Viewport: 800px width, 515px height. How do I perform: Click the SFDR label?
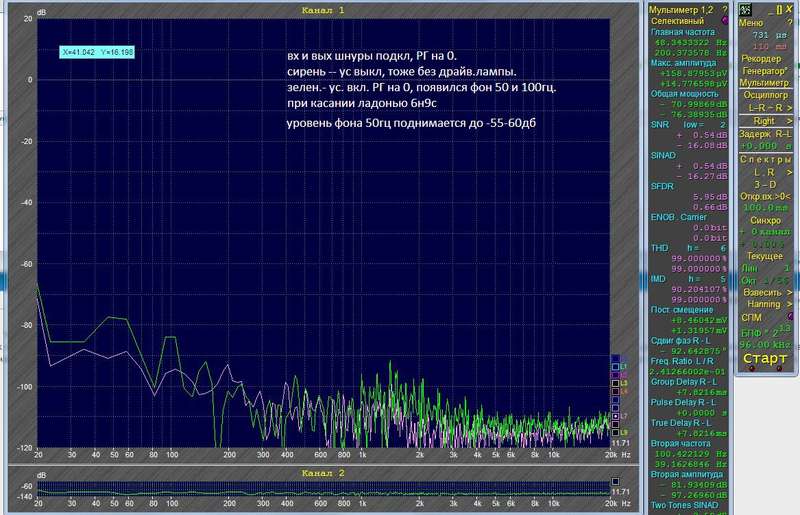[662, 186]
